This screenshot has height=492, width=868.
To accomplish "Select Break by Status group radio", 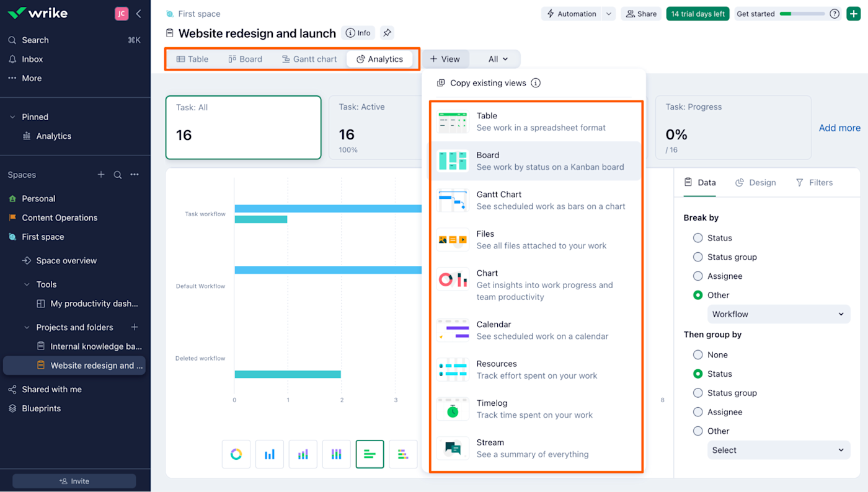I will tap(698, 257).
